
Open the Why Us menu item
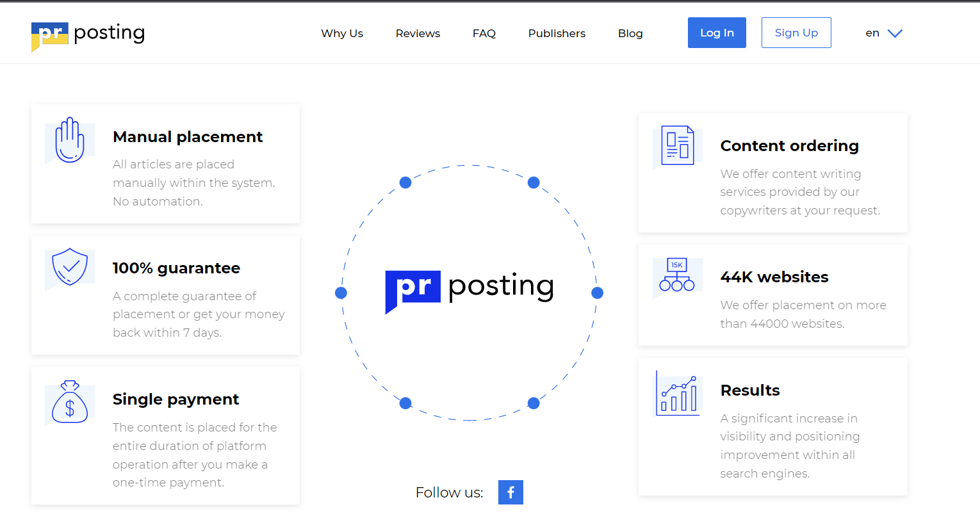click(x=342, y=33)
